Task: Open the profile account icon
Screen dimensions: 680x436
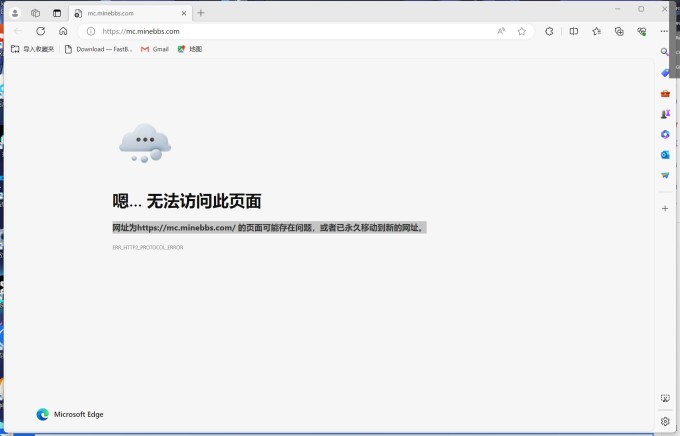Action: [15, 13]
